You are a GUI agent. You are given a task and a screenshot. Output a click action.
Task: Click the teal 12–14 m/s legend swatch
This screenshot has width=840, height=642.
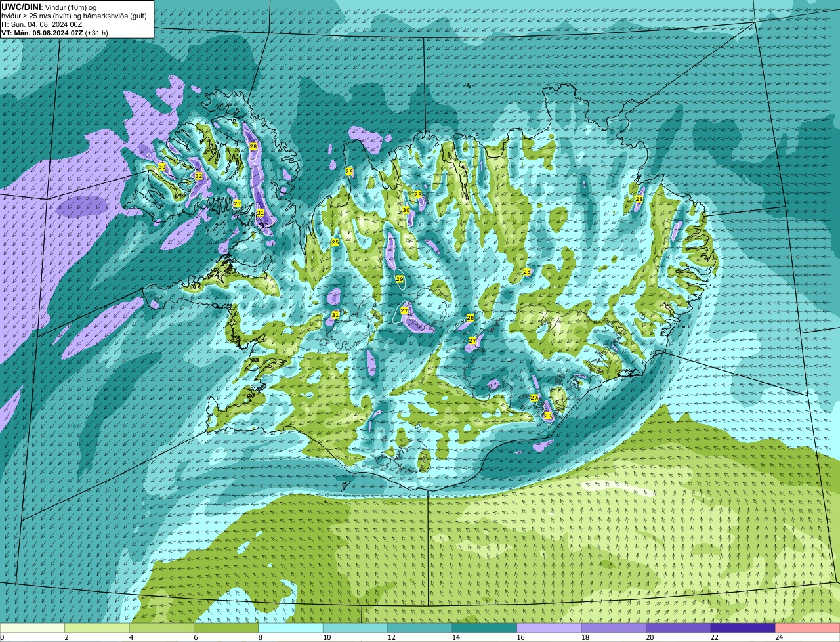pyautogui.click(x=420, y=628)
